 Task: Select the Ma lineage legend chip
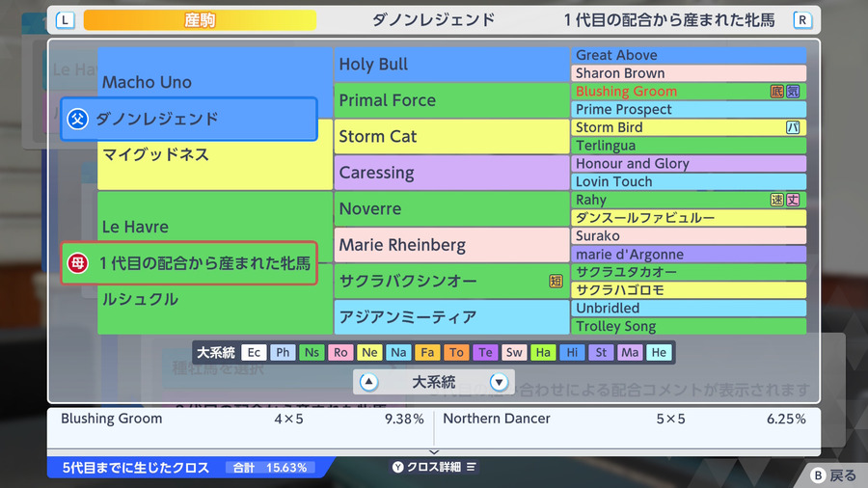[630, 352]
